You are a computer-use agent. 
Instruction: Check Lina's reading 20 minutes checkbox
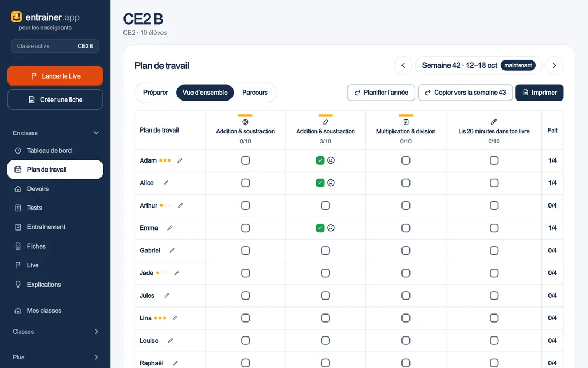(x=494, y=318)
